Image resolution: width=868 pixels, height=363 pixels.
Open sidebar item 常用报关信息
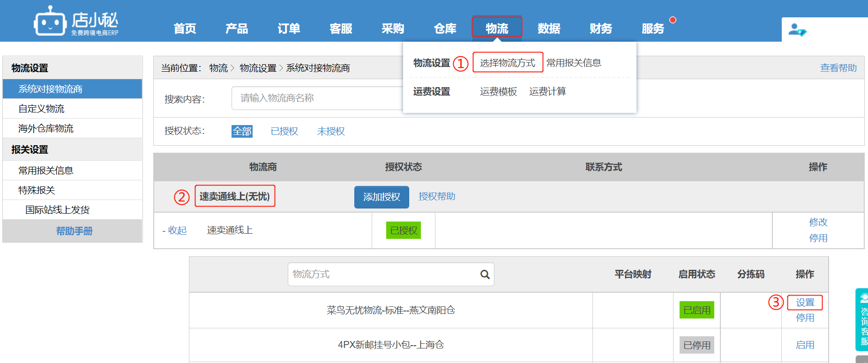coord(72,170)
